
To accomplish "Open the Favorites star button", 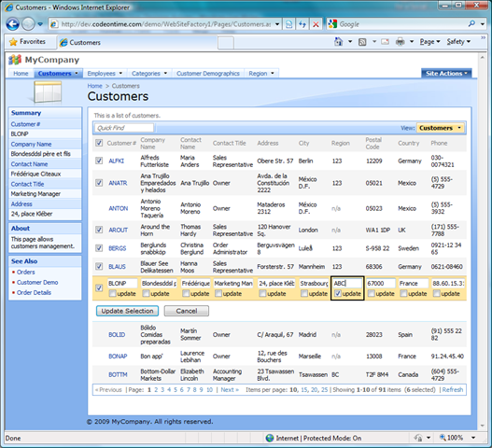I will [x=27, y=42].
